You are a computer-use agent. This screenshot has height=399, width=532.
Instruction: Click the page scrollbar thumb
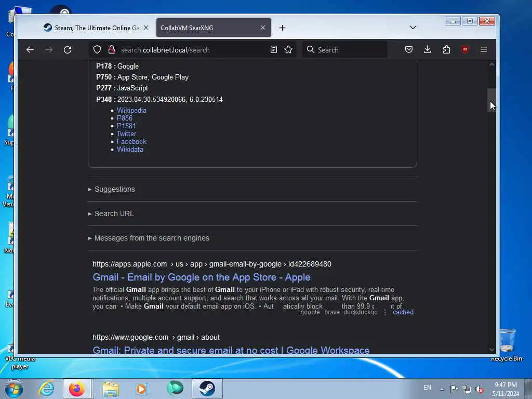491,99
